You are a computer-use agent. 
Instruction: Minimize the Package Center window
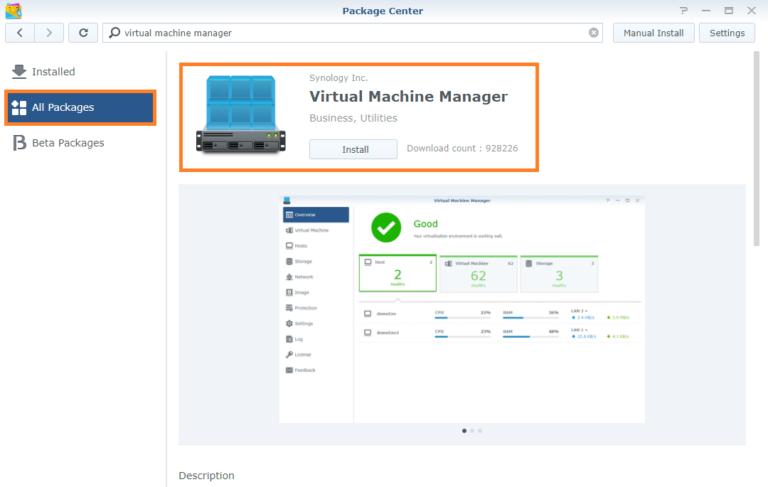(706, 10)
